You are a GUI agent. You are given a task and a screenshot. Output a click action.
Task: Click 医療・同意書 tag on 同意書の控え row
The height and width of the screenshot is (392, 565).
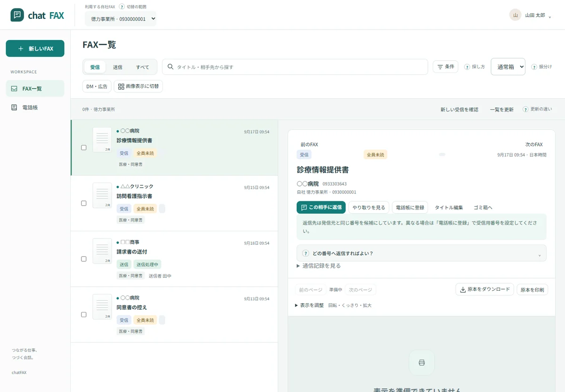click(x=130, y=331)
